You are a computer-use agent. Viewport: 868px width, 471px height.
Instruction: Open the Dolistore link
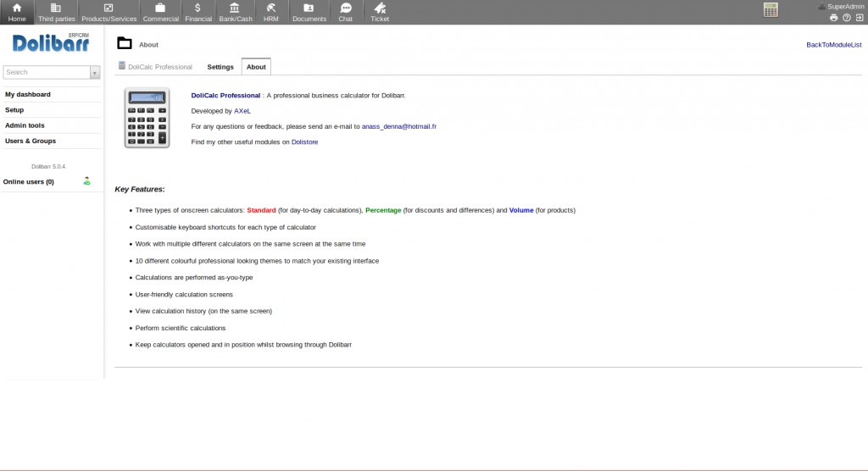tap(304, 142)
